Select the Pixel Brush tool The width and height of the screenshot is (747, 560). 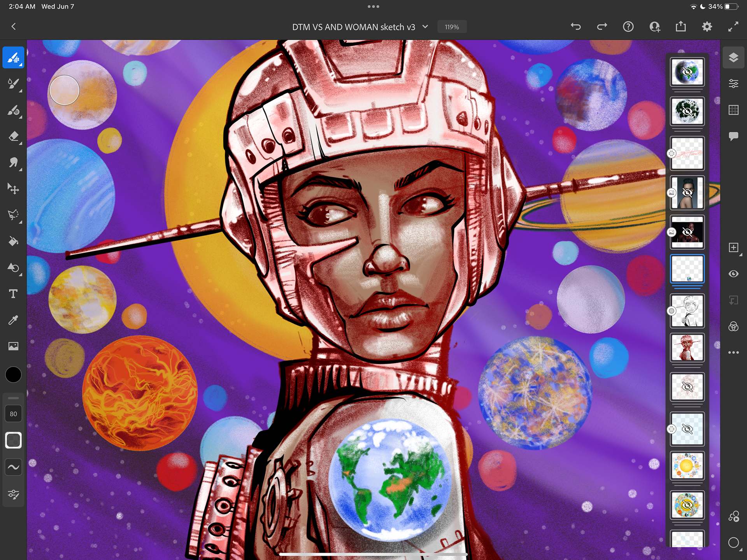coord(13,58)
